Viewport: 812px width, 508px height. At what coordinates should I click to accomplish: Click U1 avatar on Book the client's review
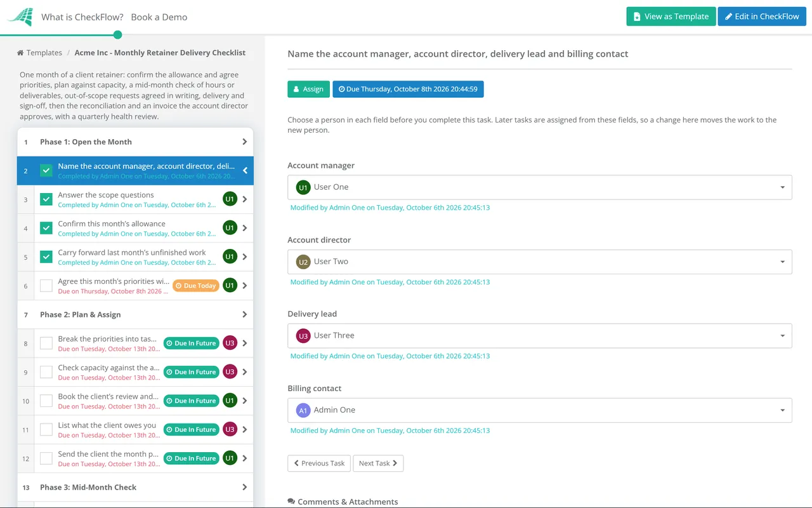click(x=230, y=401)
